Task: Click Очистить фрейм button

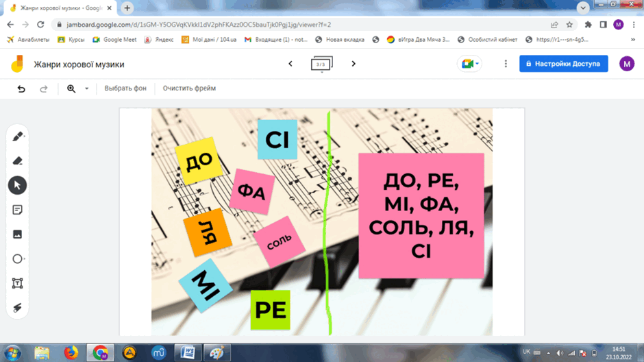Action: (x=189, y=88)
